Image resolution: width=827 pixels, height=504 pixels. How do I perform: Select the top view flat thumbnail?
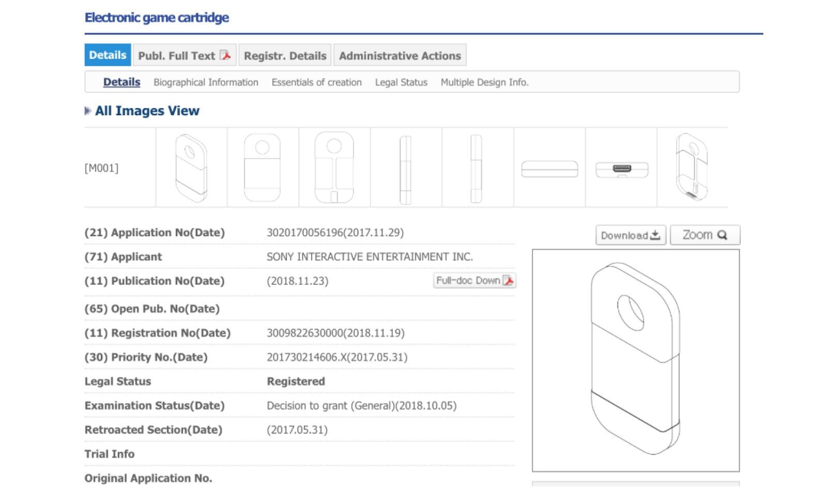click(x=549, y=169)
